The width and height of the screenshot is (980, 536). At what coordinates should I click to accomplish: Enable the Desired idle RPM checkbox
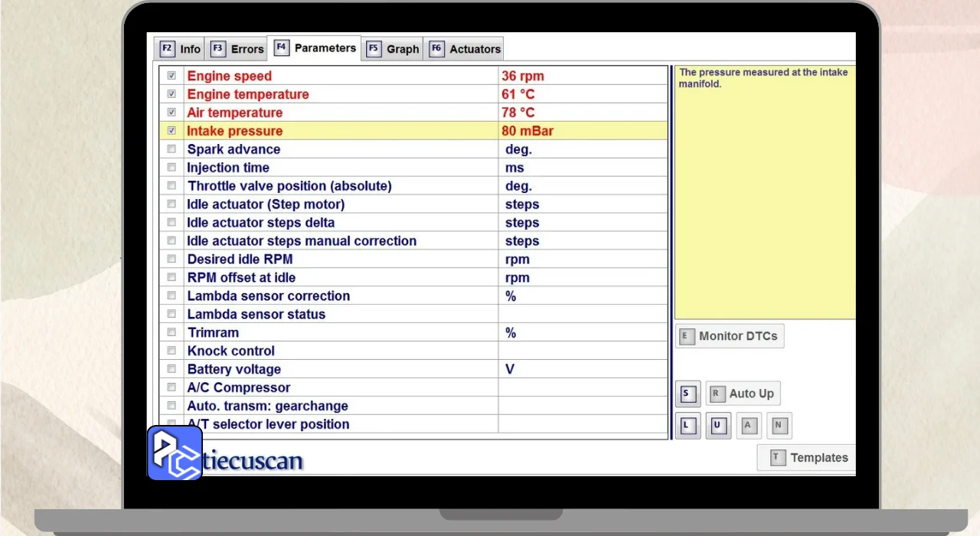[x=171, y=260]
